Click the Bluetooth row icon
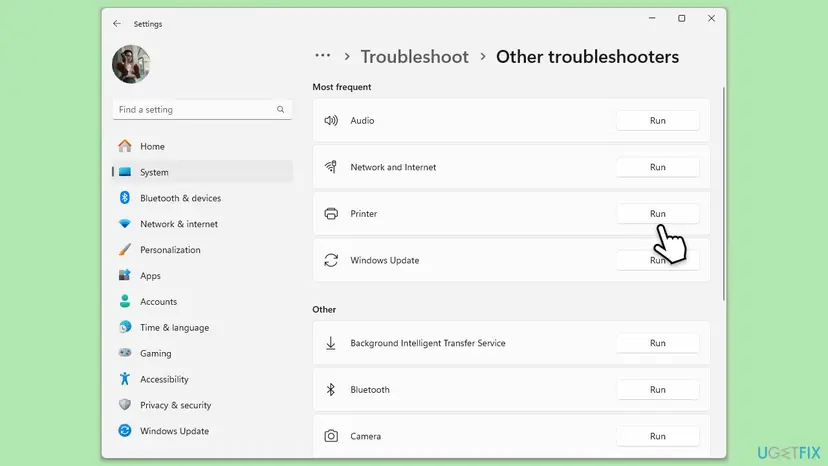This screenshot has height=466, width=828. point(331,389)
